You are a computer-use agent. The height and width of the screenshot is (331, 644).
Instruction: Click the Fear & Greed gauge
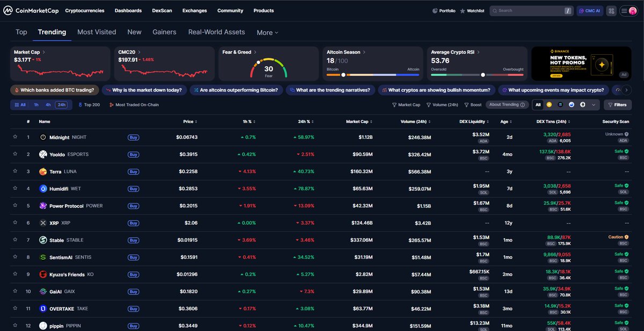point(268,69)
